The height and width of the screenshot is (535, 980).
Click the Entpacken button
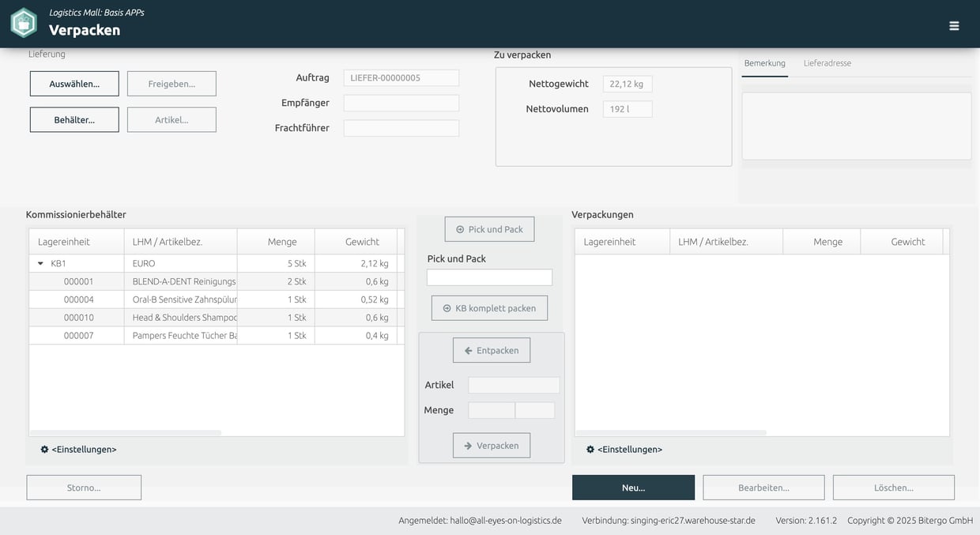[x=492, y=350]
